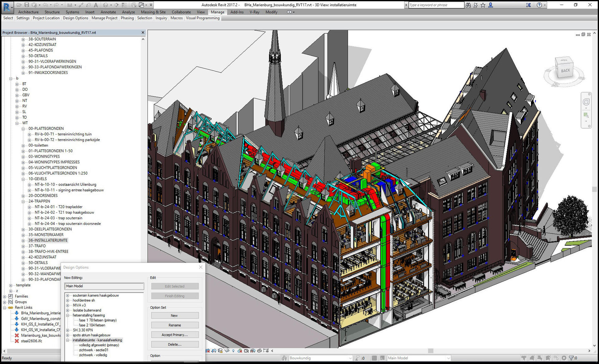This screenshot has width=599, height=364.
Task: Click the Sign In user icon
Action: click(x=490, y=5)
